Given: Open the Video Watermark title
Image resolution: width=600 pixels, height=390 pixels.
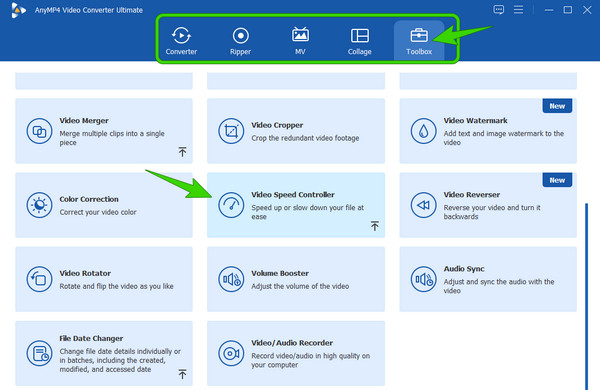Looking at the screenshot, I should [475, 121].
